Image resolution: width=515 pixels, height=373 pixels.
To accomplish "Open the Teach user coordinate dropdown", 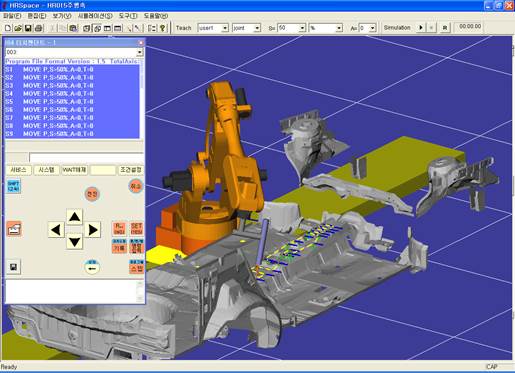I will click(225, 28).
